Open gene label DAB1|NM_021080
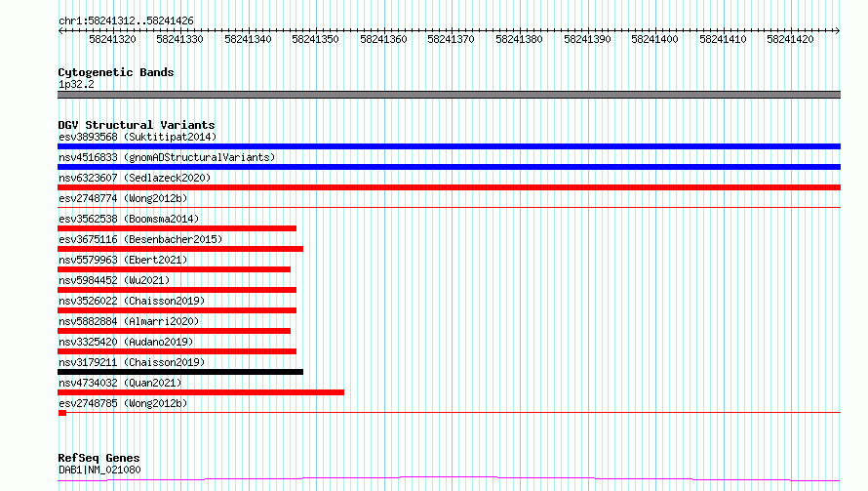The width and height of the screenshot is (868, 491). [99, 470]
